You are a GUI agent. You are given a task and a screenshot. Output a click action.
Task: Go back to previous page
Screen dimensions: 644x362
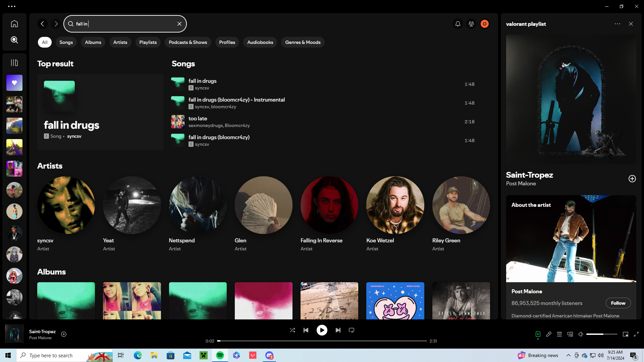click(43, 24)
